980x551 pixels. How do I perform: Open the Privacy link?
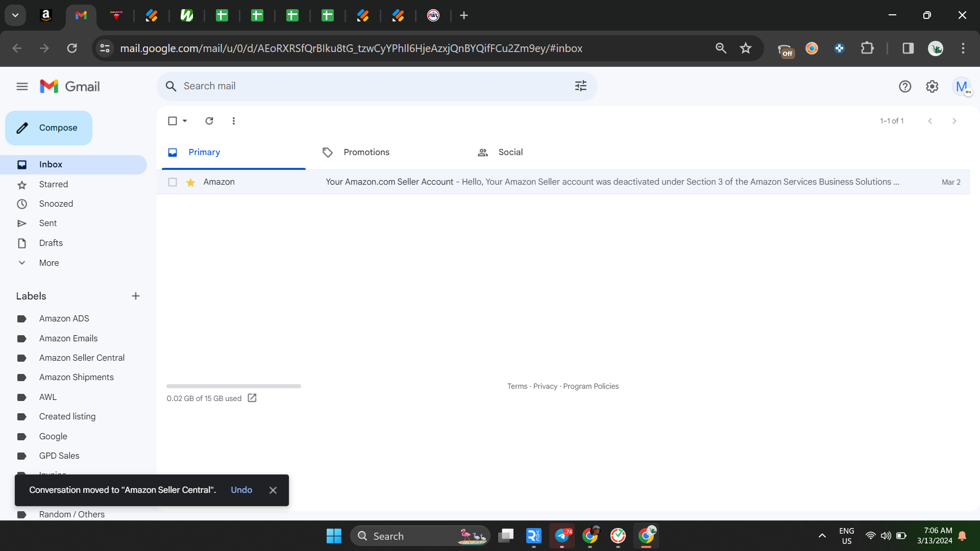point(545,387)
